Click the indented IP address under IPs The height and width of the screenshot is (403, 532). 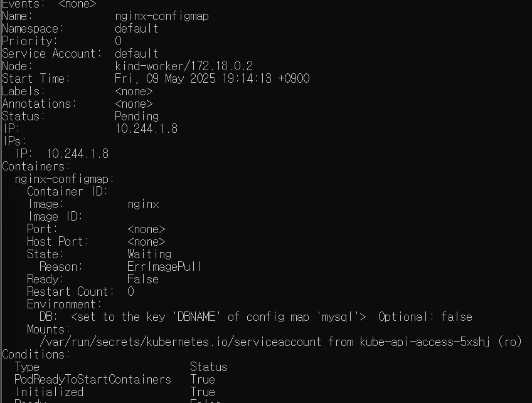point(77,154)
